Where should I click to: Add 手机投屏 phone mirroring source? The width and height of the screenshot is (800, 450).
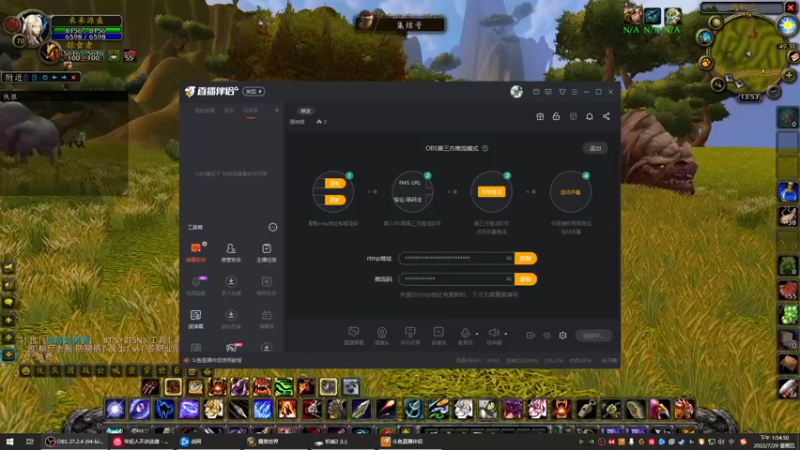pos(410,336)
